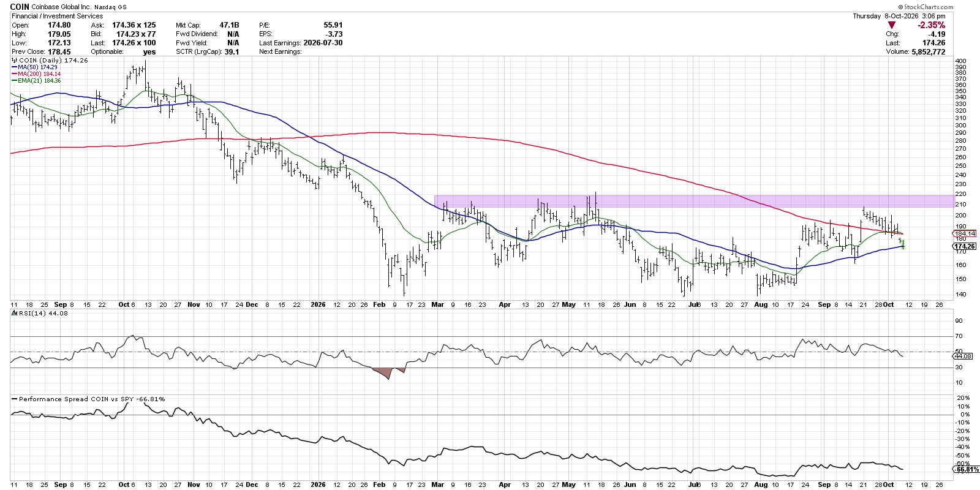Click the purple resistance zone rectangle

[x=694, y=201]
